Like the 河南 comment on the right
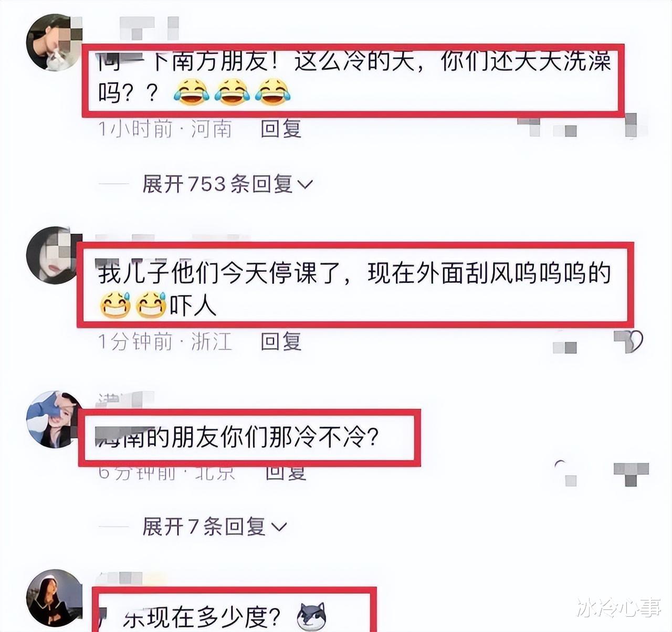 pos(632,127)
